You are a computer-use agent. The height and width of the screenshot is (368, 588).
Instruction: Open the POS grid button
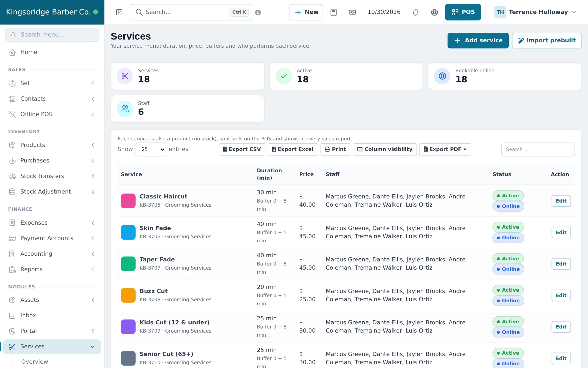[x=463, y=12]
